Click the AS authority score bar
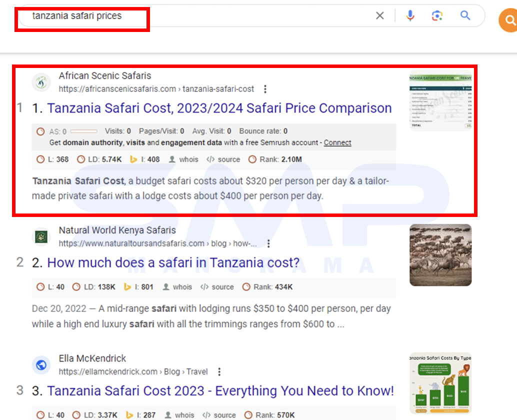Viewport: 517px width, 420px height. pos(83,131)
